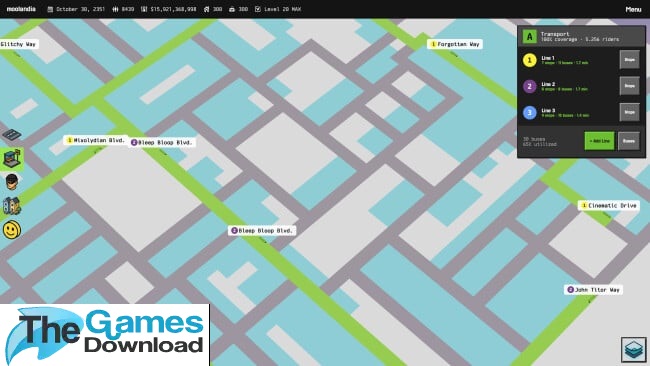
Task: Click the Line 3 name text
Action: click(x=548, y=110)
